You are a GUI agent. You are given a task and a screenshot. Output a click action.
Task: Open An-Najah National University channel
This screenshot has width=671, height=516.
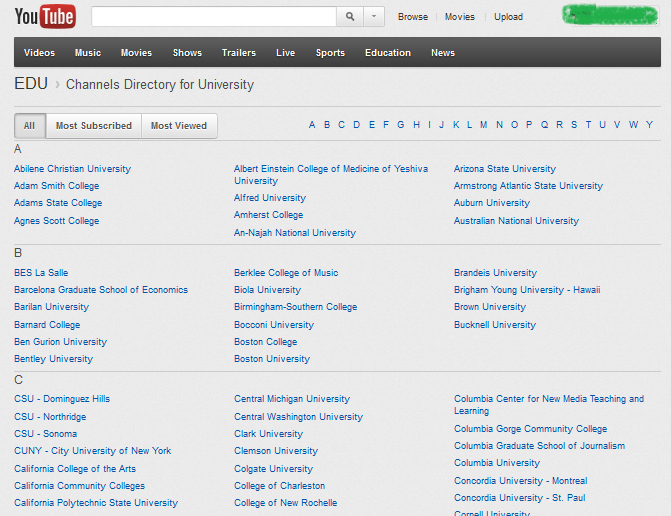(x=295, y=233)
